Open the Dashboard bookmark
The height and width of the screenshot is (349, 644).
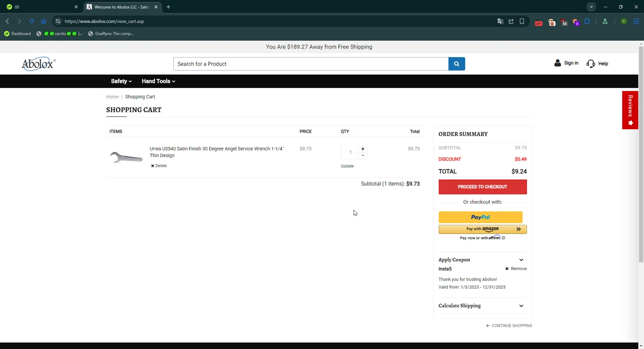pos(18,33)
